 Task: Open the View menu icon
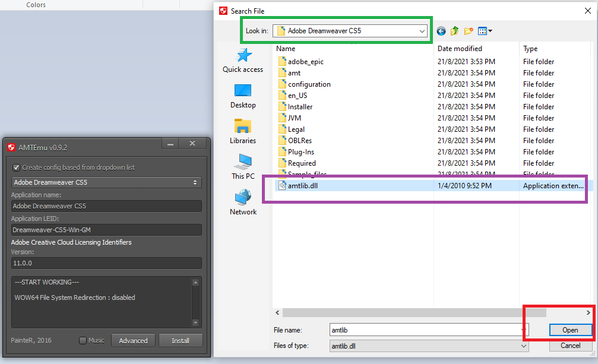click(485, 31)
